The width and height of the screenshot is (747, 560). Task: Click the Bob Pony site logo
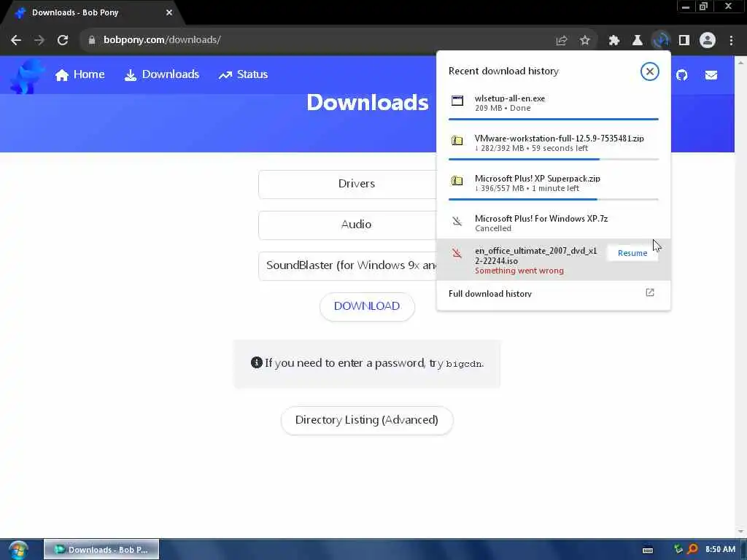point(27,76)
